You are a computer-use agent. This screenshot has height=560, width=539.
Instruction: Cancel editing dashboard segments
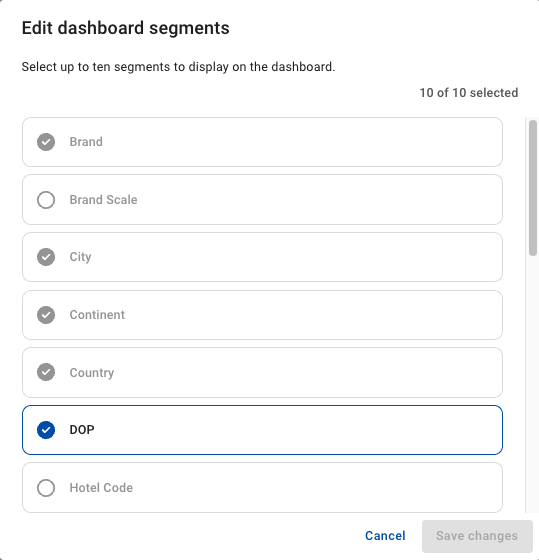(x=385, y=536)
